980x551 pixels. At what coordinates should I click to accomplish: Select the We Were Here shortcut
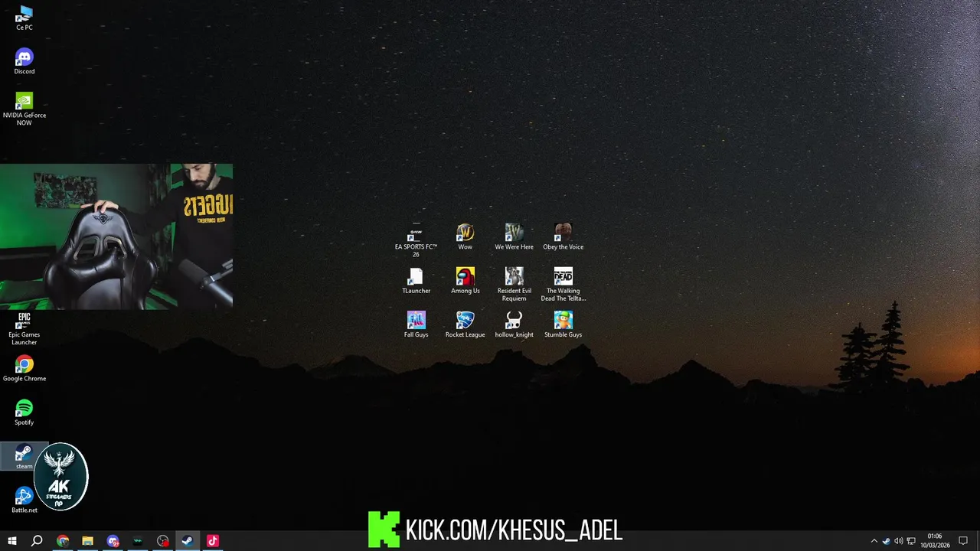[514, 237]
